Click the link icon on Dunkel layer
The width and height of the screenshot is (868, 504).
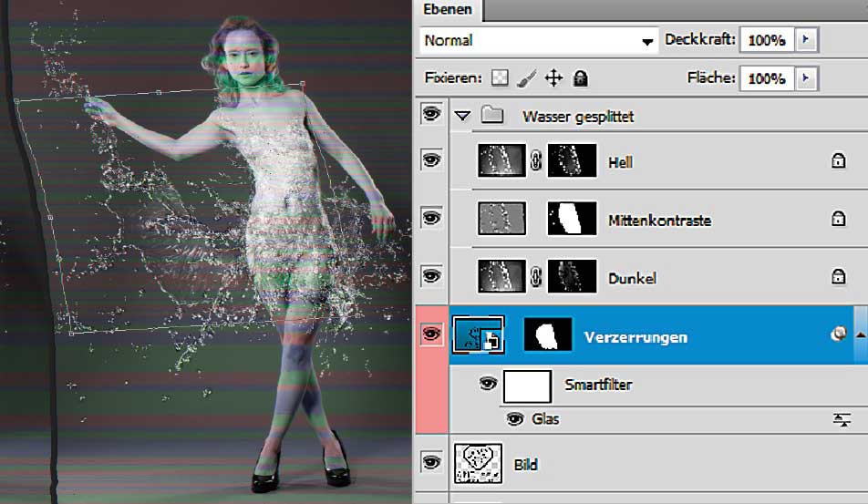click(536, 277)
